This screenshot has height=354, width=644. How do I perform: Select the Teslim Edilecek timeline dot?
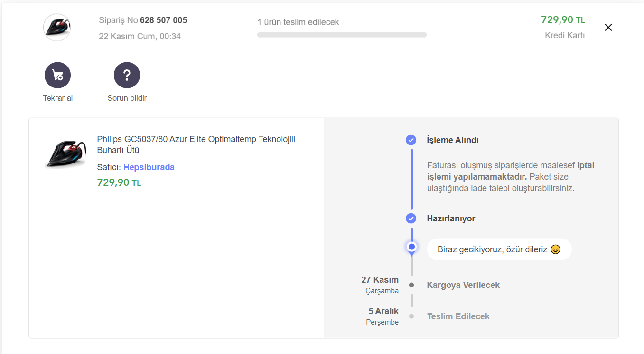(411, 316)
